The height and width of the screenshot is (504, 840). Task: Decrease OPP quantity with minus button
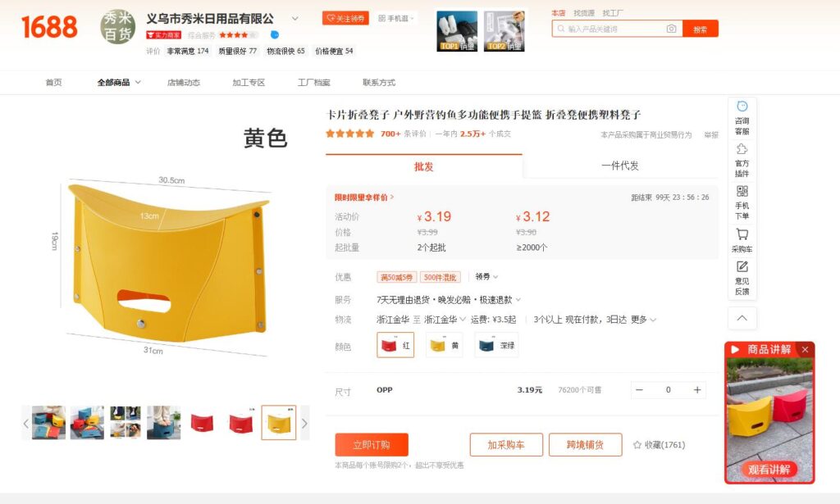[639, 390]
